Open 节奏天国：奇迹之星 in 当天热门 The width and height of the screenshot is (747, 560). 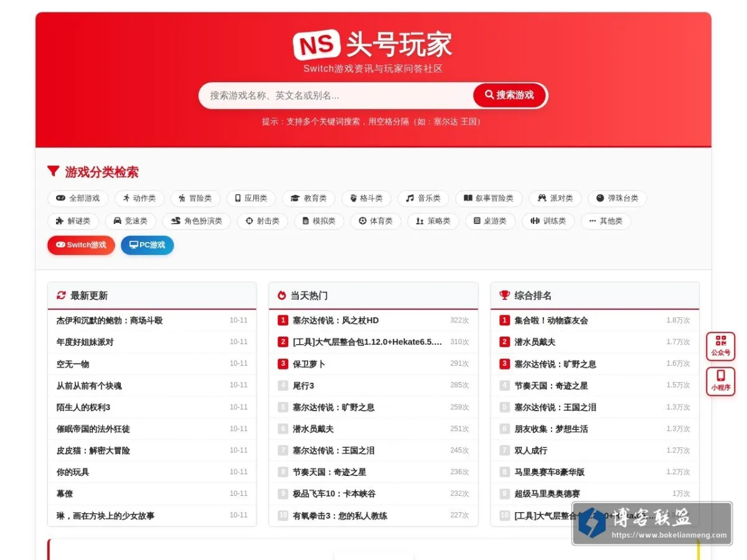(x=329, y=472)
